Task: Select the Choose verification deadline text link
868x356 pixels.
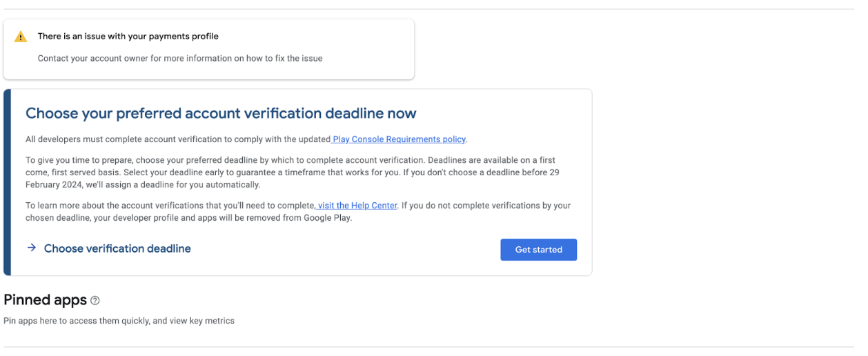Action: (x=117, y=248)
